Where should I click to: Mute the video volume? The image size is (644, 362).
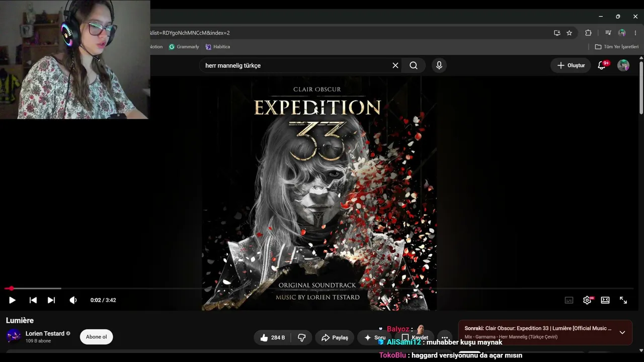(73, 300)
